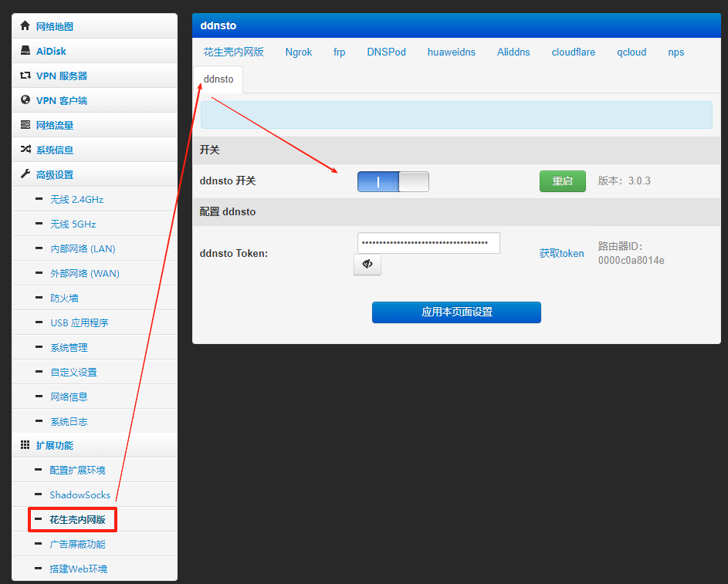The height and width of the screenshot is (584, 728).
Task: Switch to the cloudflare tab
Action: pos(573,52)
